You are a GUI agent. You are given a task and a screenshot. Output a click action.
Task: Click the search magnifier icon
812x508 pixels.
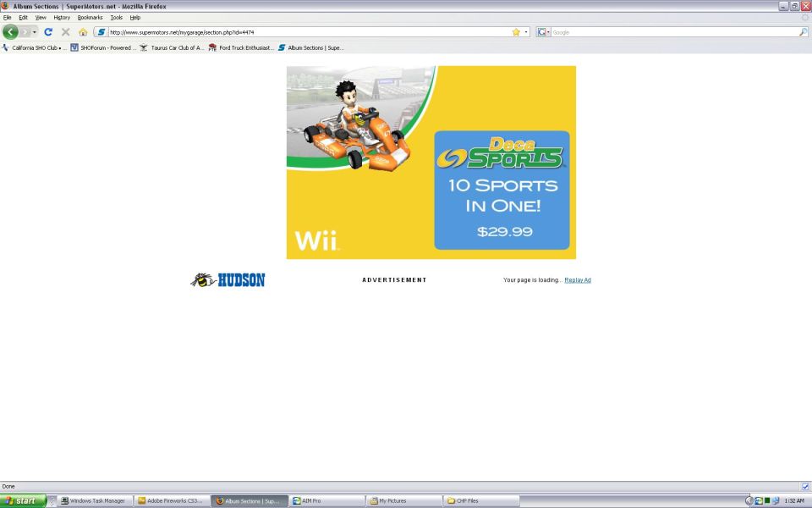click(x=804, y=32)
